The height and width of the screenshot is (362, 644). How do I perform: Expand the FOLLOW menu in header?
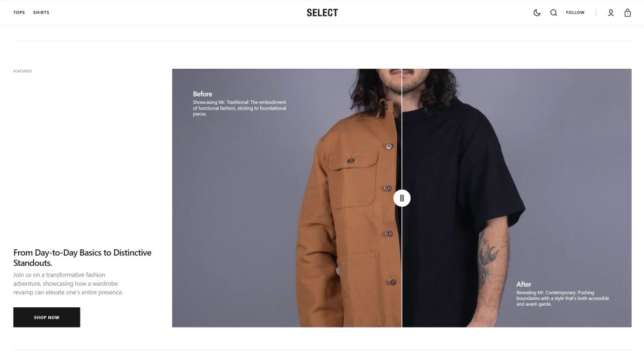(x=575, y=12)
